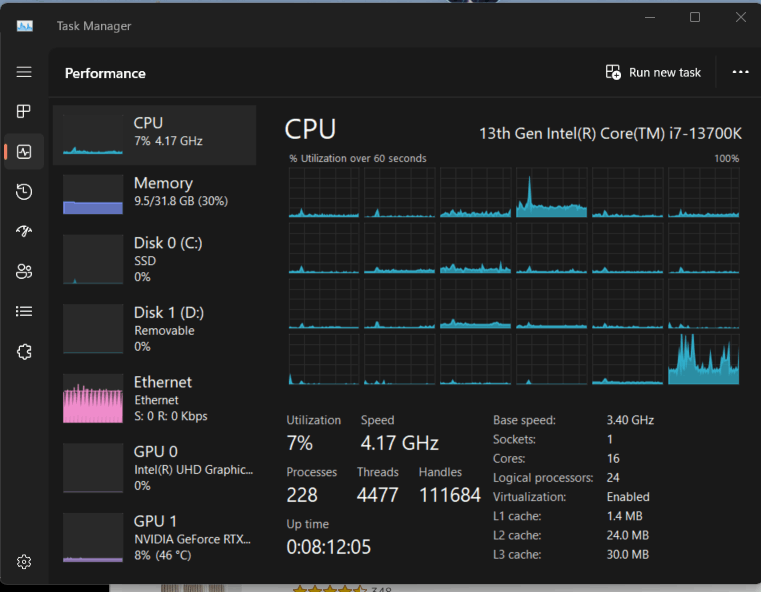Image resolution: width=761 pixels, height=592 pixels.
Task: Click the Task Manager window title text
Action: (94, 26)
